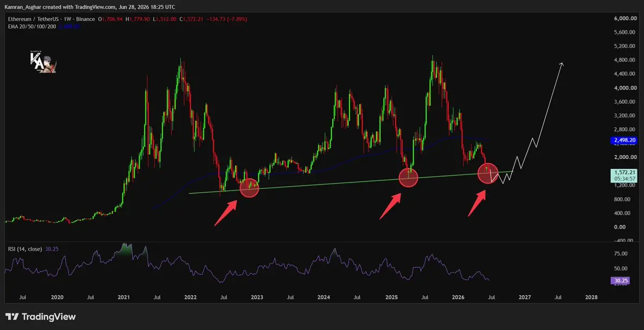Click 2023 on the time axis
This screenshot has height=330, width=644.
coord(257,297)
